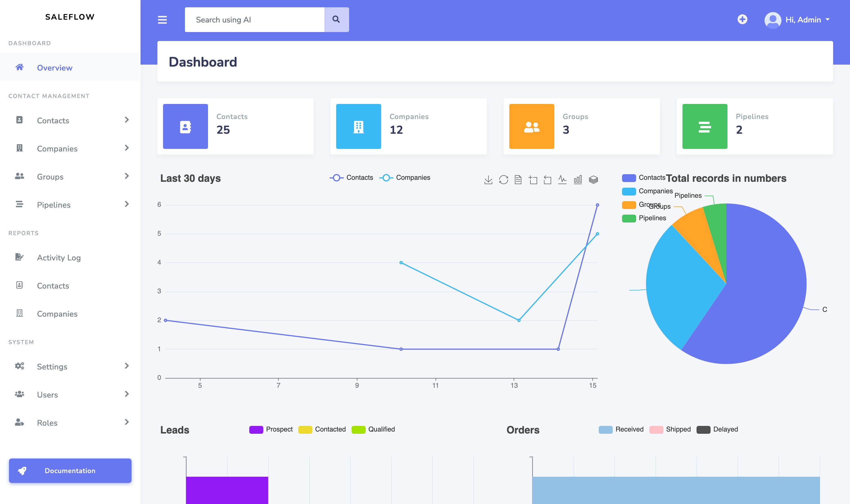Open the chart data view icon
The image size is (850, 504).
pos(518,180)
